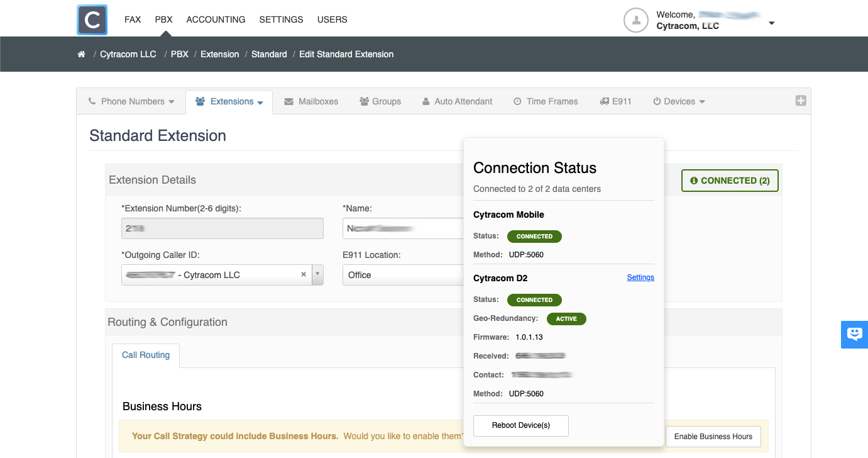Click the Reboot Device(s) button

[520, 425]
